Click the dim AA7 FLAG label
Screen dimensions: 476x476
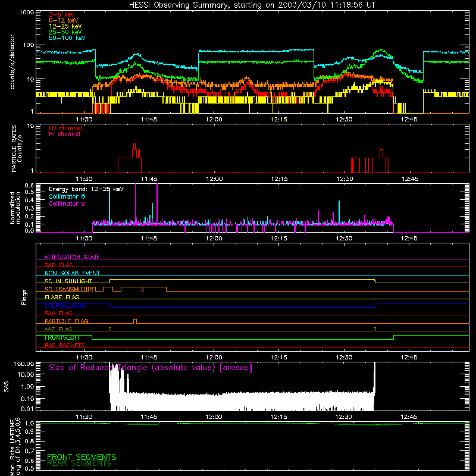tap(58, 329)
